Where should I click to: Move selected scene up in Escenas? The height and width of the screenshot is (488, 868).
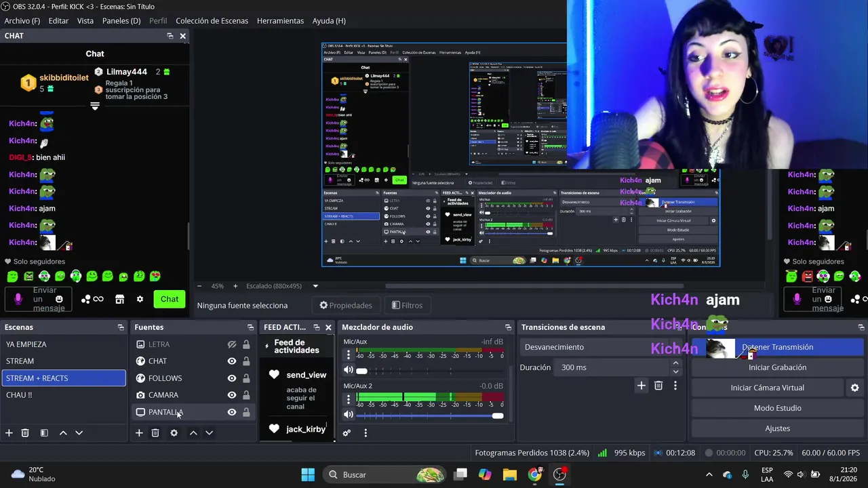coord(63,432)
